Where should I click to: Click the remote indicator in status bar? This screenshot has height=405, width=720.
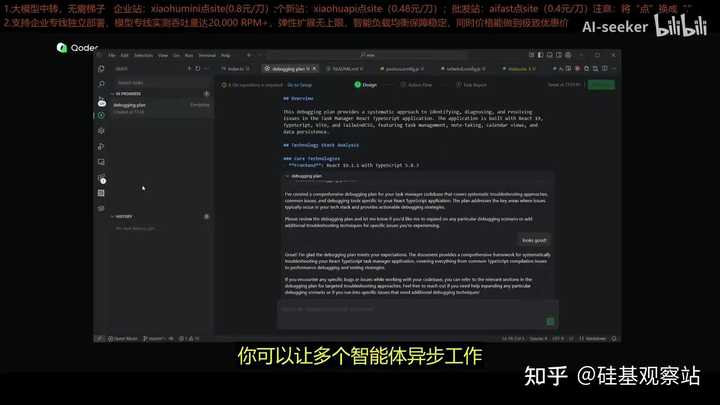coord(99,339)
